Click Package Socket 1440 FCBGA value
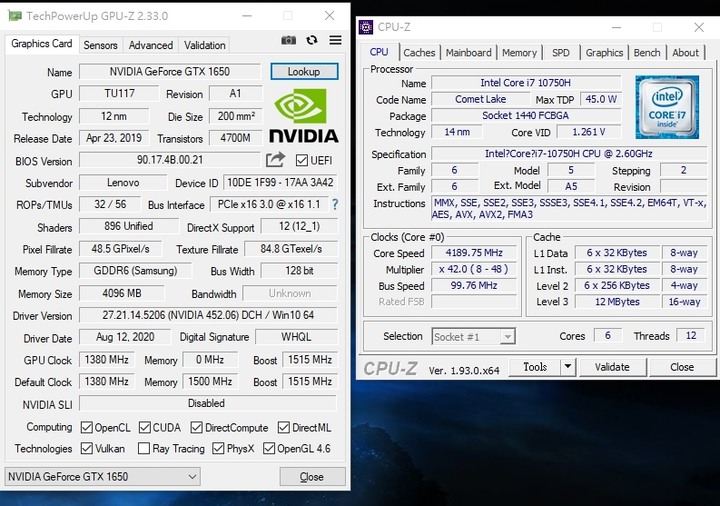The width and height of the screenshot is (720, 506). [526, 115]
